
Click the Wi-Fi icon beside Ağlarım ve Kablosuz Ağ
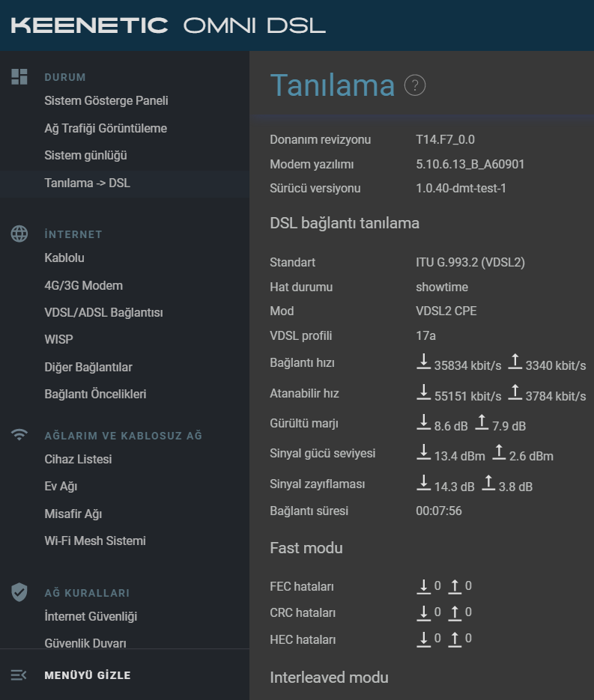(19, 435)
